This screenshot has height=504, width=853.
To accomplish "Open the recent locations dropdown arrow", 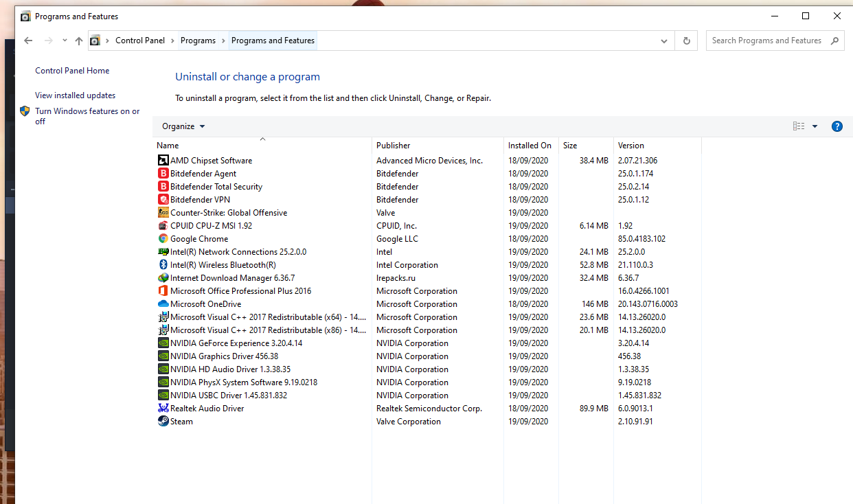I will click(x=65, y=41).
